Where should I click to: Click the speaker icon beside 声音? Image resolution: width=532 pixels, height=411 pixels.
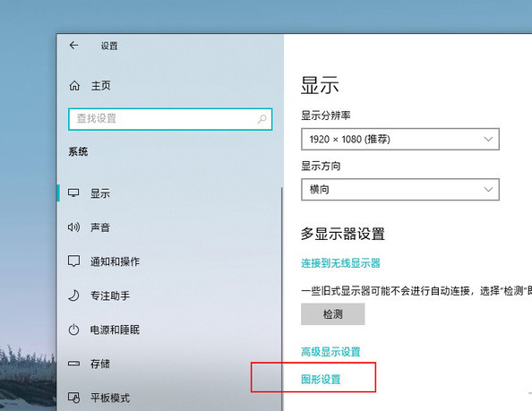pos(73,227)
